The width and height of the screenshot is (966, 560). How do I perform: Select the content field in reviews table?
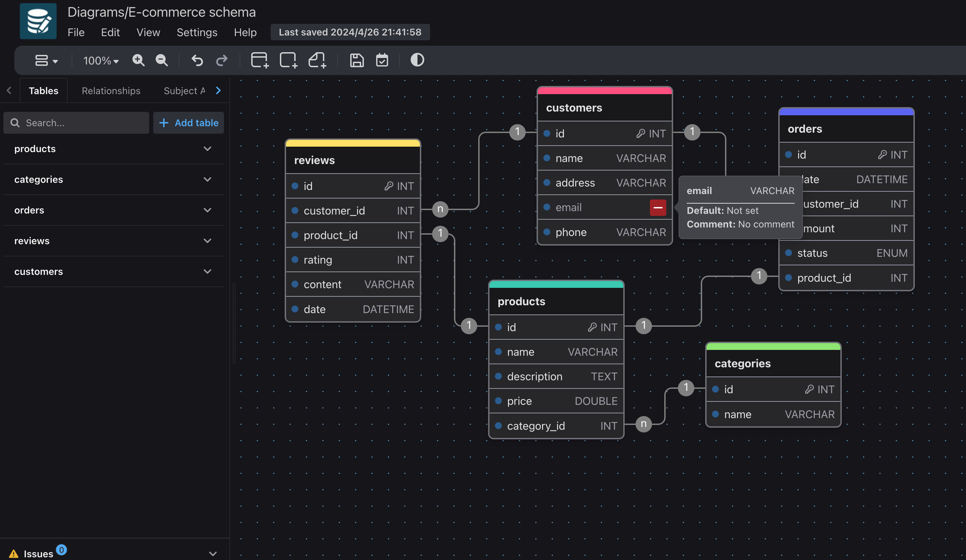(x=353, y=284)
